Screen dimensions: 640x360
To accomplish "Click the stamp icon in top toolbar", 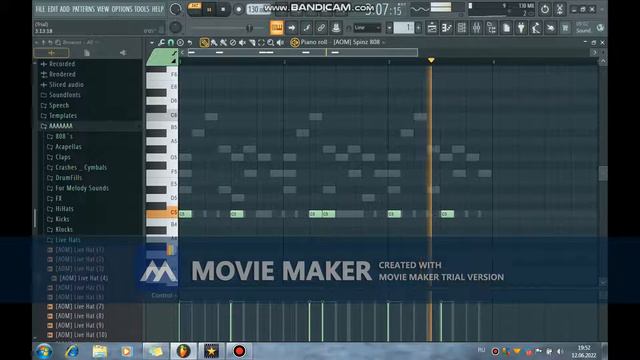I will (x=336, y=28).
